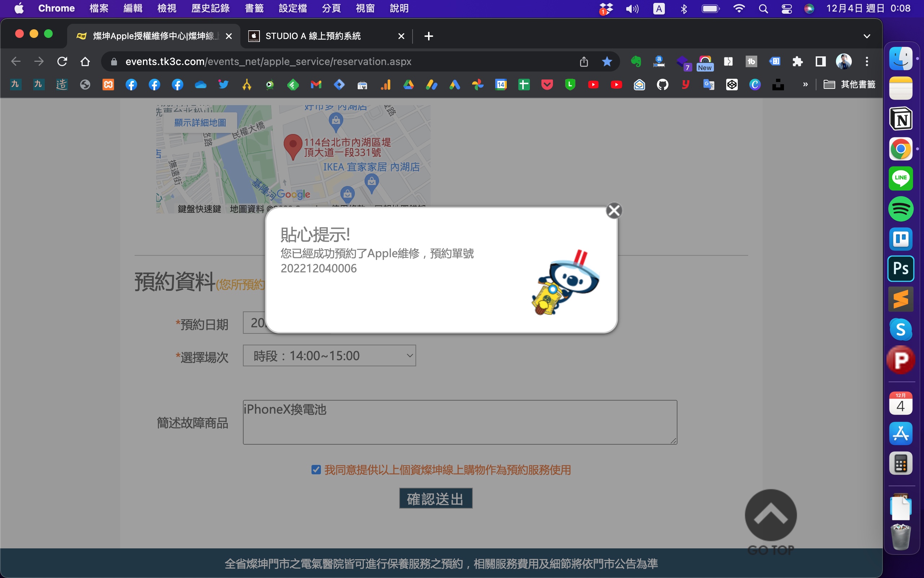Uncheck the 我同意提供以上個資 checkbox
This screenshot has height=578, width=924.
[316, 469]
